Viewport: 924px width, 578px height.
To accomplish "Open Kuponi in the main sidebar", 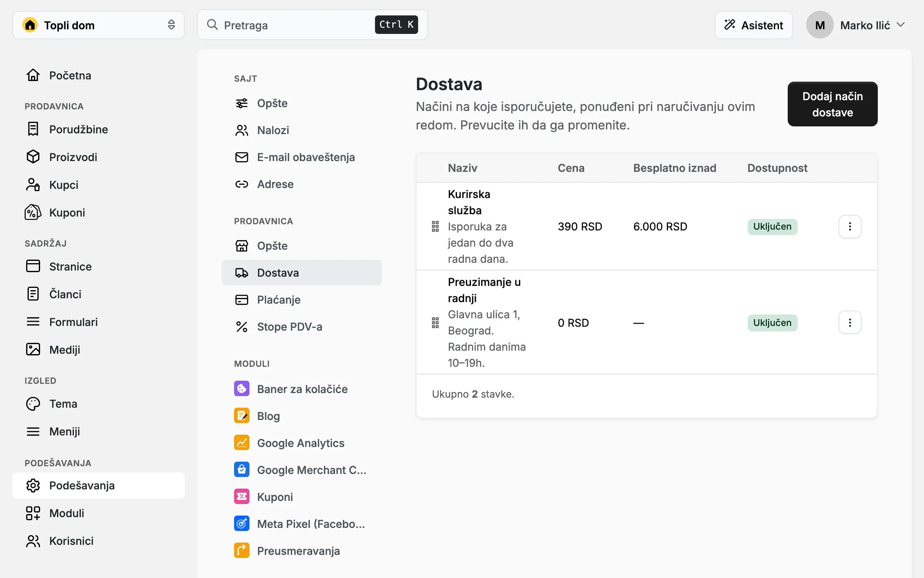I will pos(99,212).
